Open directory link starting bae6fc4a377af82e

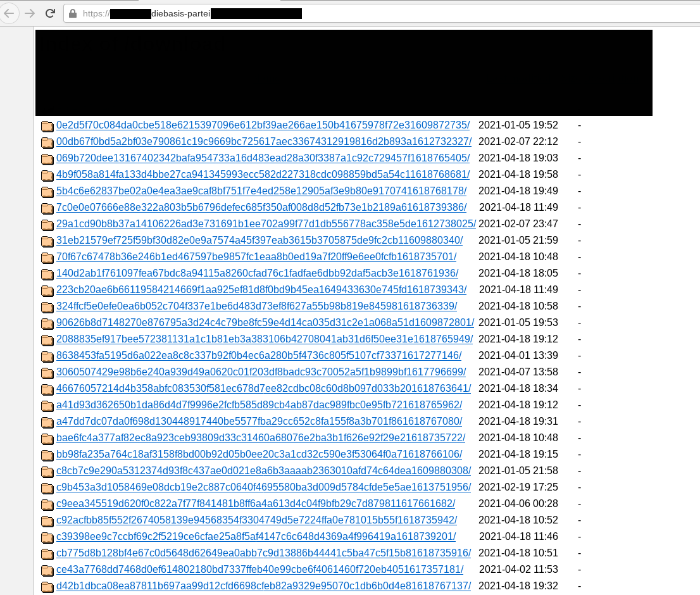click(261, 438)
